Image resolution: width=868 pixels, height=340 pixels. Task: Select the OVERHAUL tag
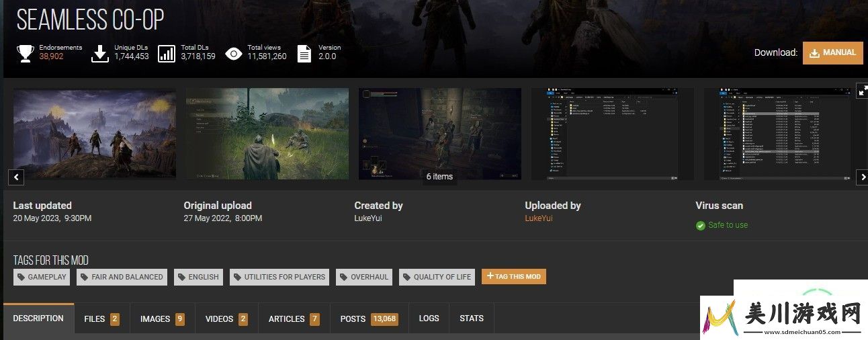[364, 277]
